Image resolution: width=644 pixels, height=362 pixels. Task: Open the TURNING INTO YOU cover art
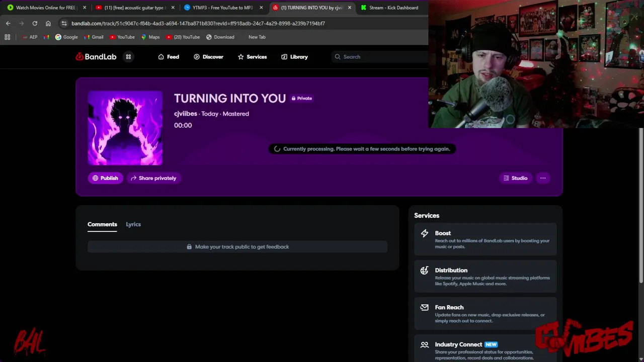tap(125, 128)
